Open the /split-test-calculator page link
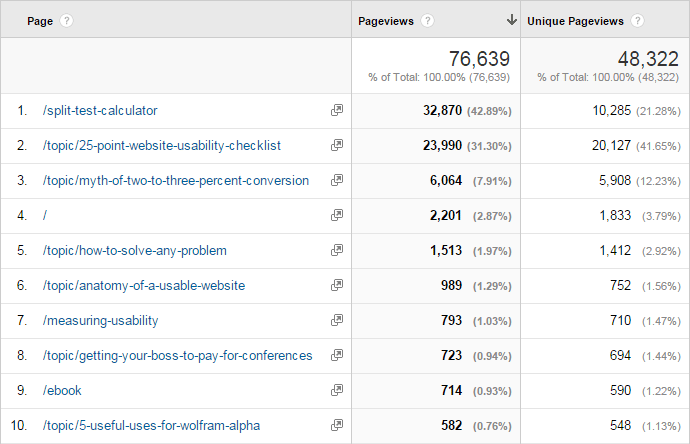The width and height of the screenshot is (690, 444). (x=100, y=111)
